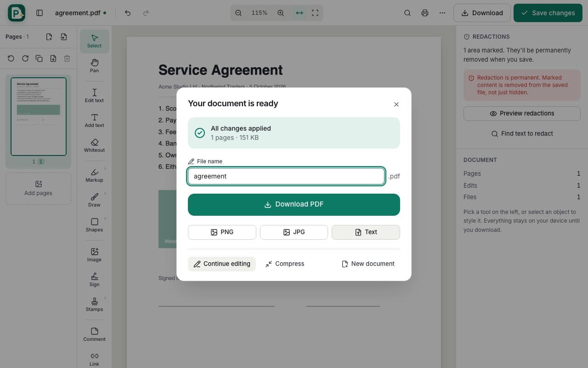588x368 pixels.
Task: Expand the Stamps tool submenu arrow
Action: pos(105,298)
